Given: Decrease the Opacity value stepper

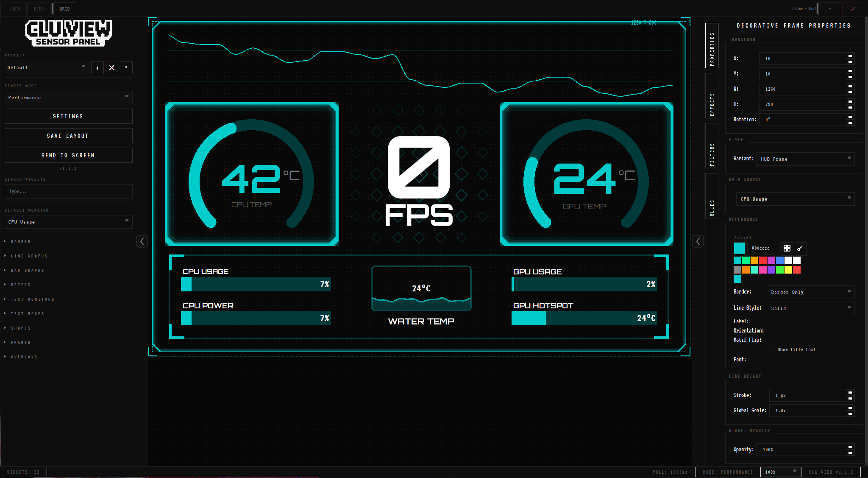Looking at the screenshot, I should [x=850, y=453].
